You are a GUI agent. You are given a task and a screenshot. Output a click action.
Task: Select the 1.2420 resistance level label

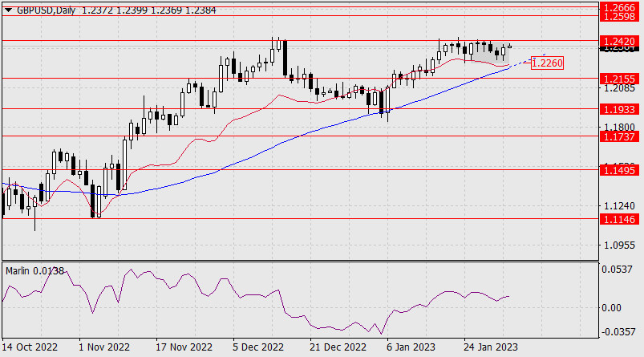coord(619,41)
